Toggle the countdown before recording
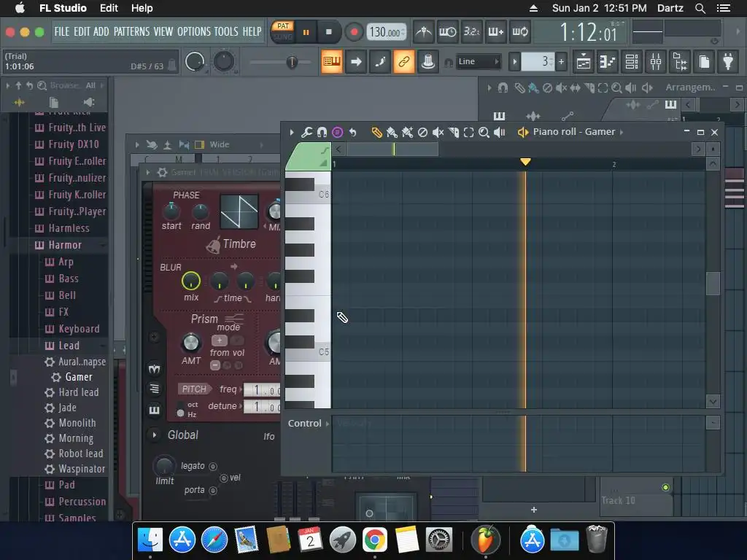747x560 pixels. pyautogui.click(x=472, y=32)
